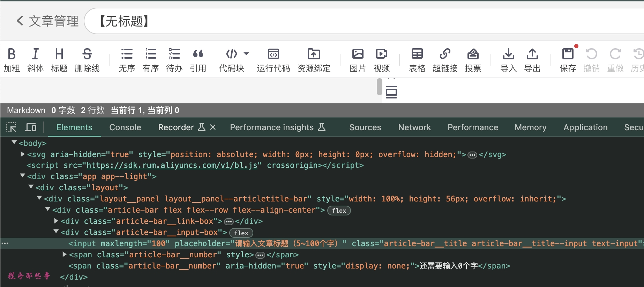Viewport: 644px width, 287px height.
Task: Open the Network tab
Action: 414,127
